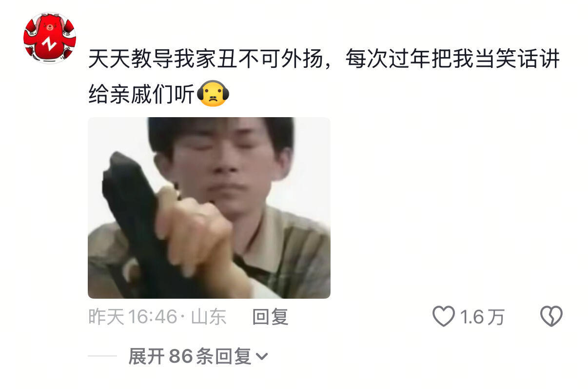Click the 山东 location label
Screen dimensions: 588x389
click(209, 317)
